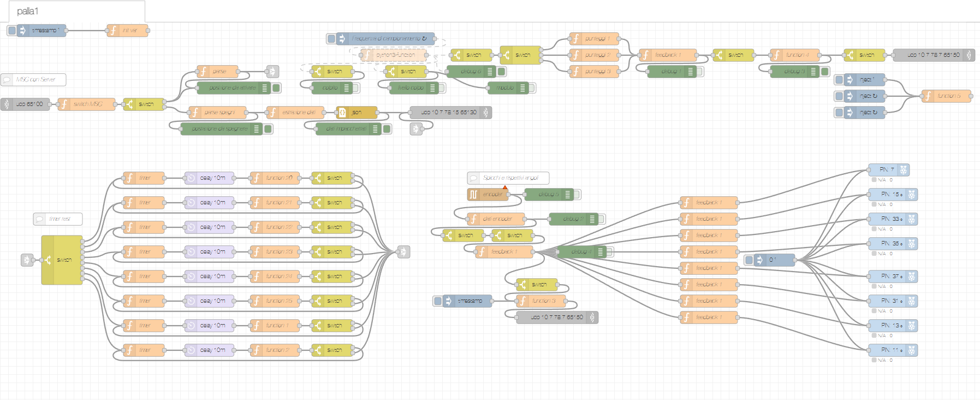Click the large switch node in timer section
Screen dimensions: 980x400
click(62, 260)
